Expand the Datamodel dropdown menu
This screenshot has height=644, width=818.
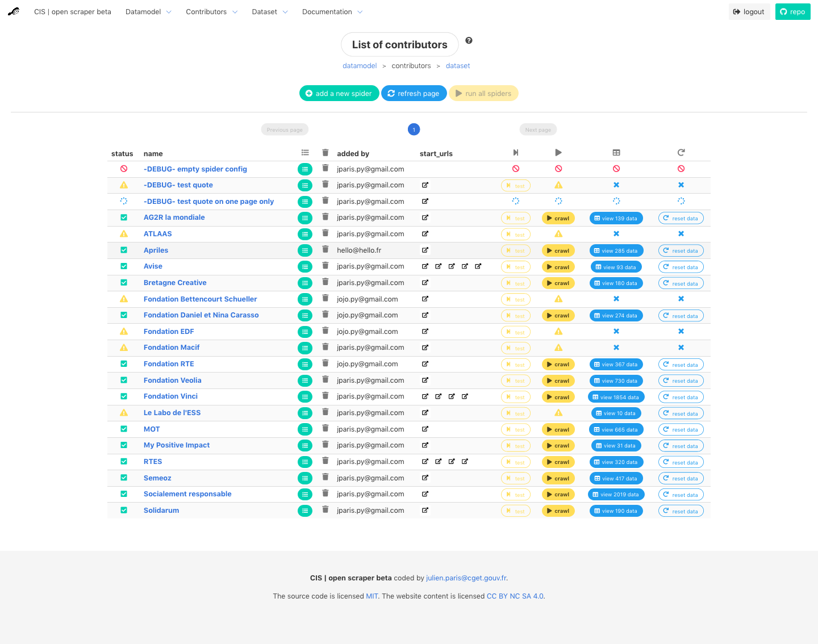[148, 12]
